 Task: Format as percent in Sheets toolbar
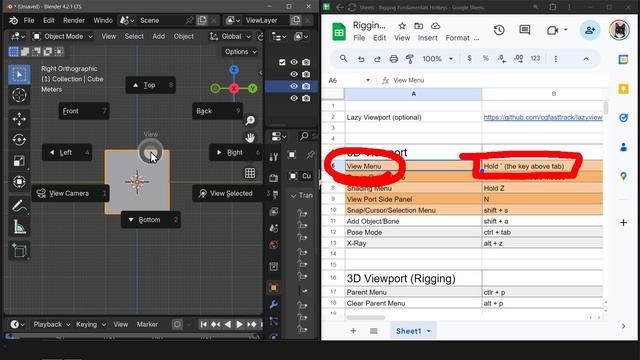point(485,59)
